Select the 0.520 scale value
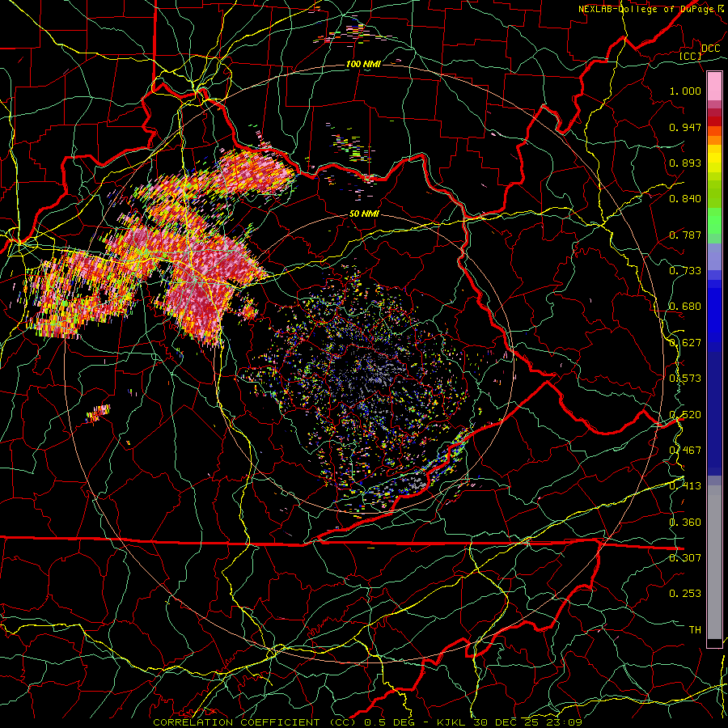The height and width of the screenshot is (728, 728). [685, 415]
